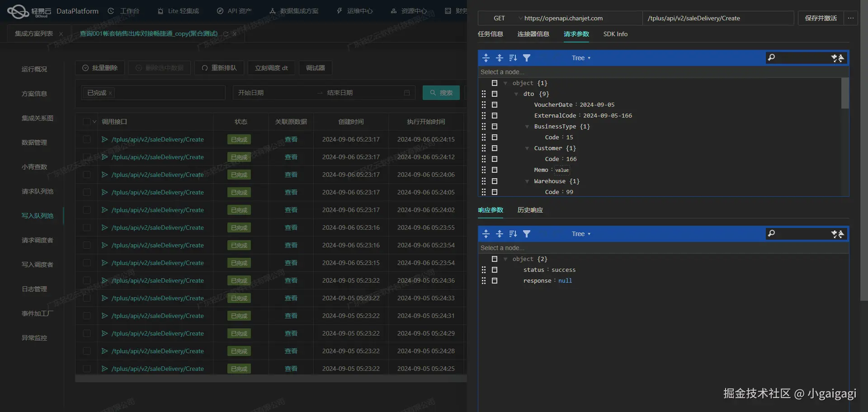Viewport: 868px width, 412px height.
Task: Open action menu for Memo node
Action: pos(495,170)
